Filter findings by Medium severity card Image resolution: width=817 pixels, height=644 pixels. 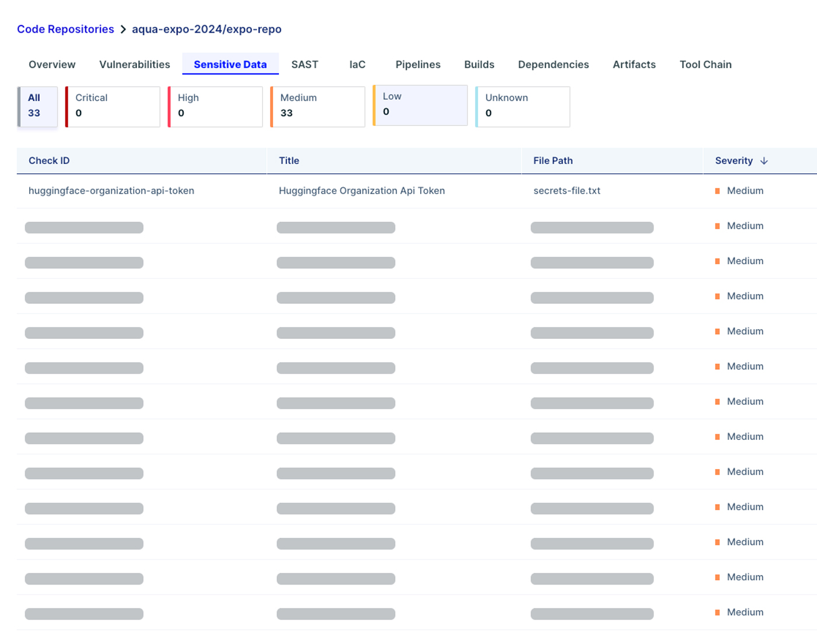(x=317, y=107)
